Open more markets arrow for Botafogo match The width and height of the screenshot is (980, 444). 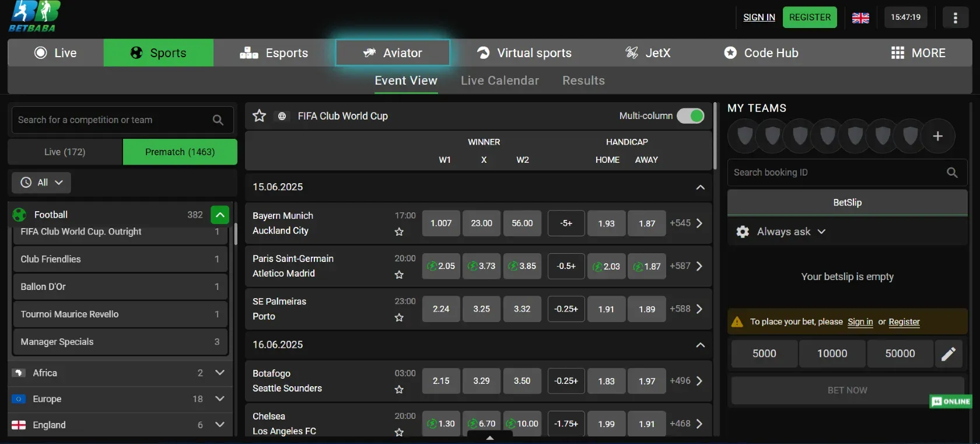(699, 381)
